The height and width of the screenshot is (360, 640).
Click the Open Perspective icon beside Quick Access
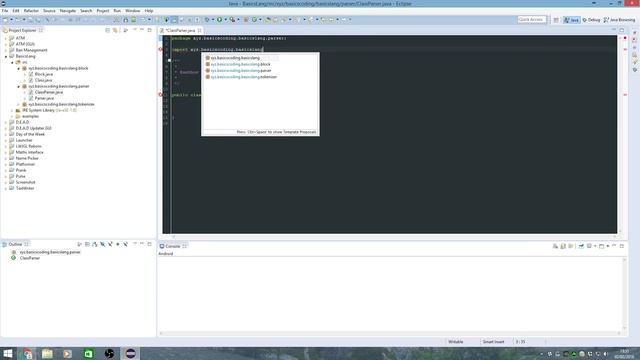(556, 20)
